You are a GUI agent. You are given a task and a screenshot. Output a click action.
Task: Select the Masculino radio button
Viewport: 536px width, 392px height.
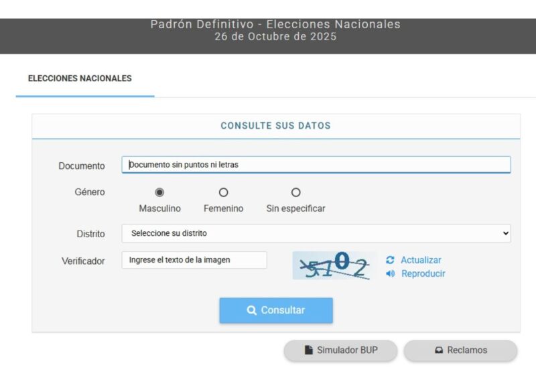[x=159, y=192]
